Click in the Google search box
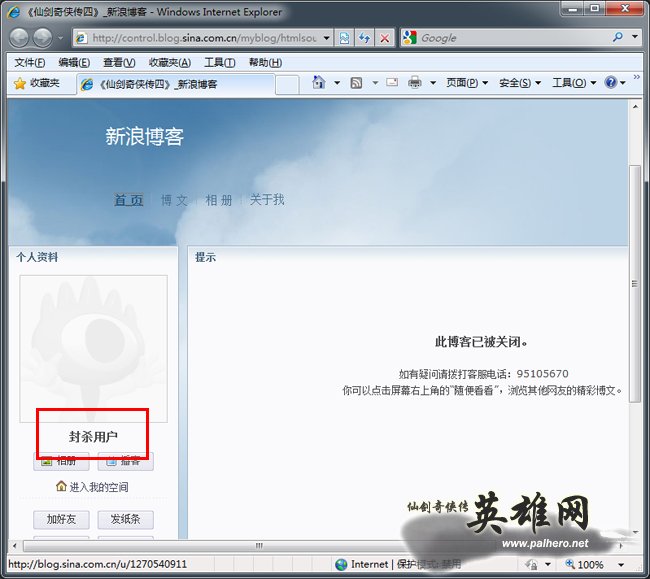This screenshot has height=579, width=650. pyautogui.click(x=510, y=38)
